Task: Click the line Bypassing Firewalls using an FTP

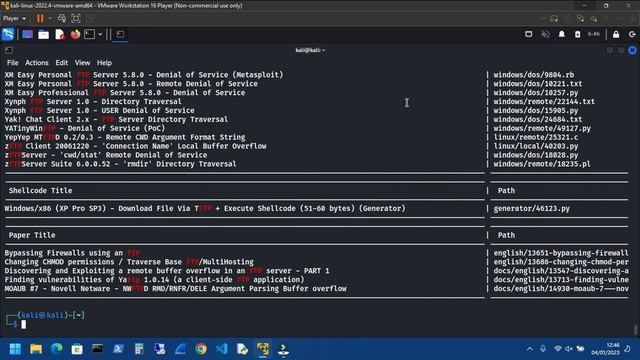Action: [72, 253]
